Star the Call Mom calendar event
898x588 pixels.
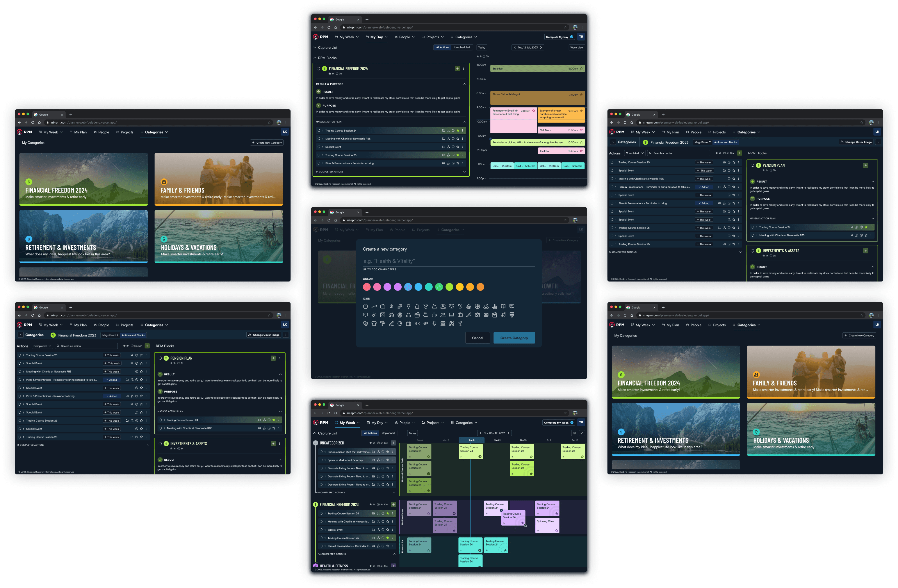point(581,130)
